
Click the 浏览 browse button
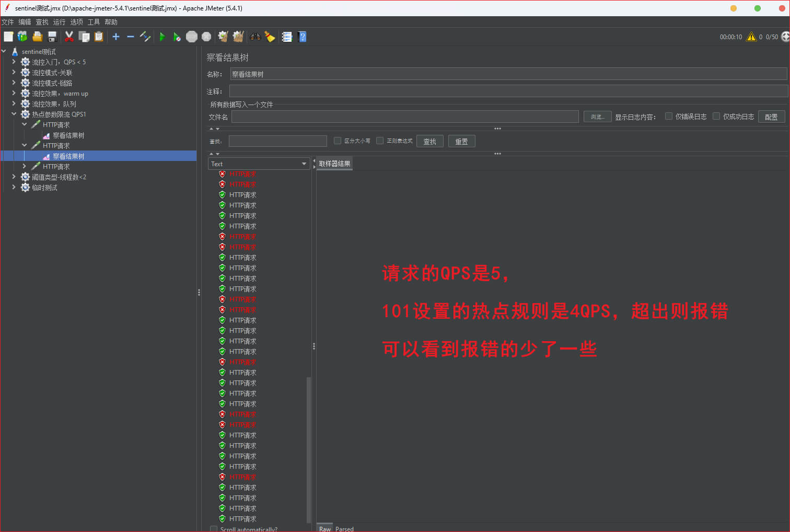coord(597,117)
